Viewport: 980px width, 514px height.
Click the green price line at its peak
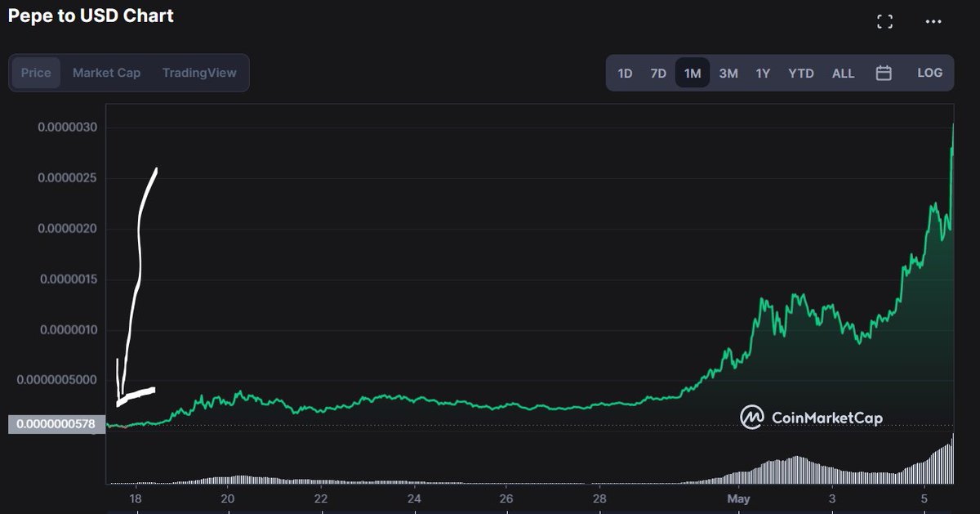pos(952,124)
